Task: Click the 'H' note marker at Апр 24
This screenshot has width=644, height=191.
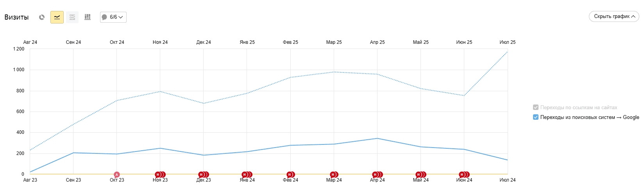Action: (x=375, y=175)
